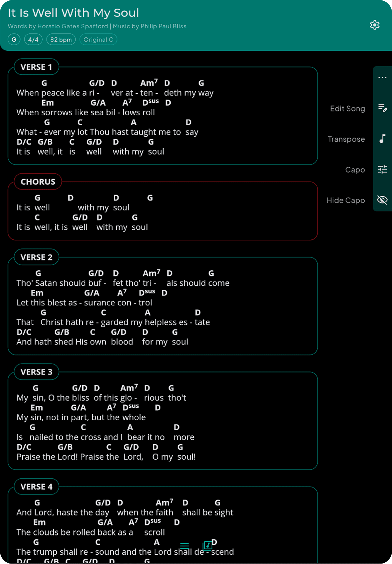Click the Transpose text label

point(346,139)
